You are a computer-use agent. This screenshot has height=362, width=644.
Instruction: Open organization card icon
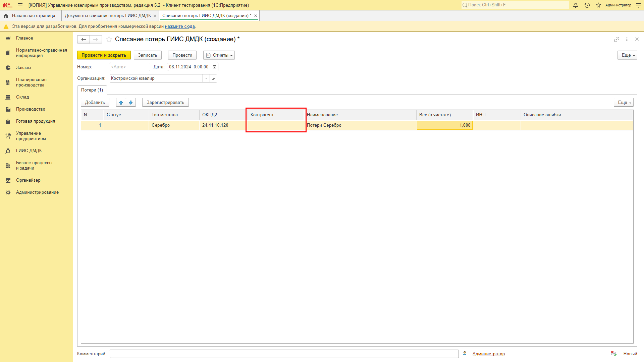pyautogui.click(x=213, y=78)
